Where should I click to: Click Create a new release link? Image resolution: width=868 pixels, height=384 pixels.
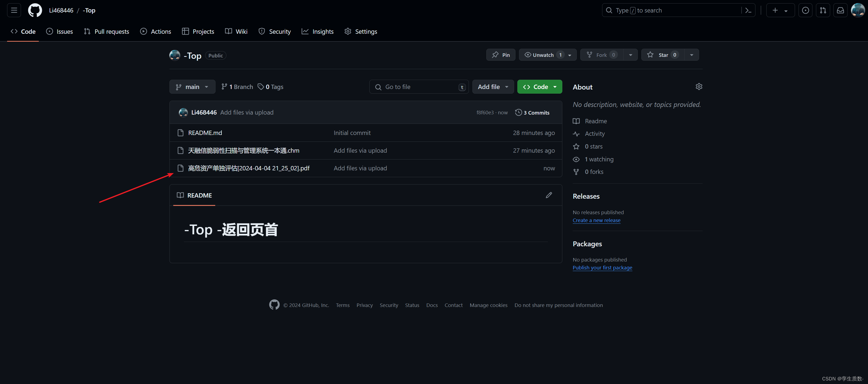click(x=596, y=220)
